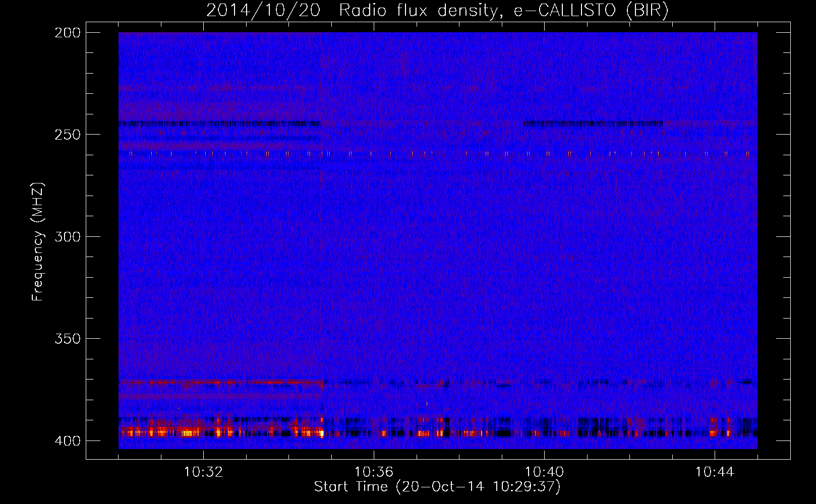
Task: Click the 250 frequency tick label
Action: 67,135
